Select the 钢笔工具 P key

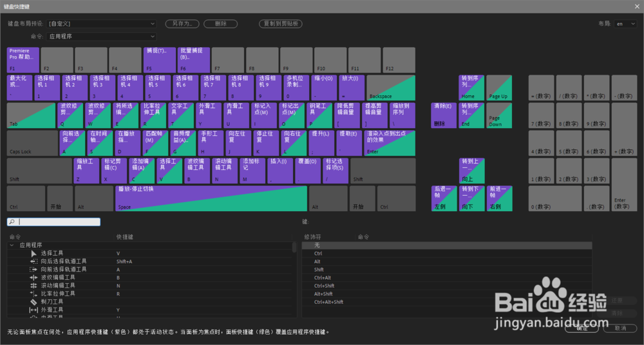(319, 115)
